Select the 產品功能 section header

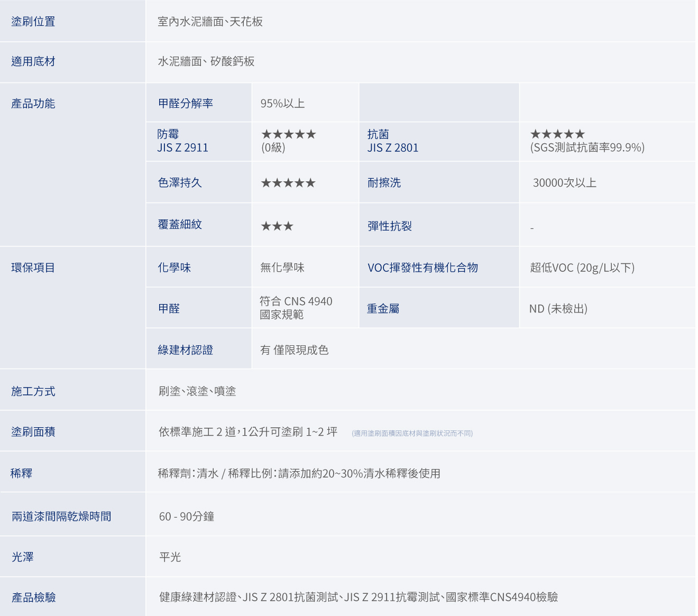[33, 104]
